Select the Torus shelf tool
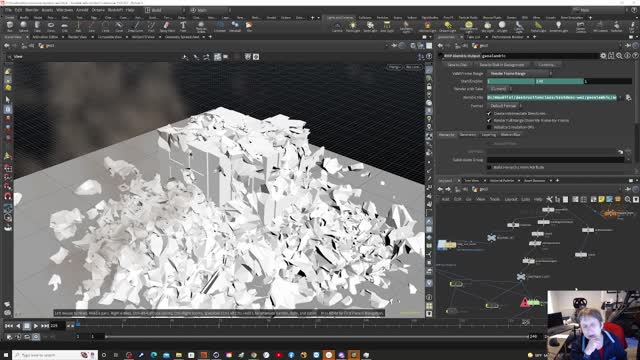640x360 pixels. click(51, 27)
